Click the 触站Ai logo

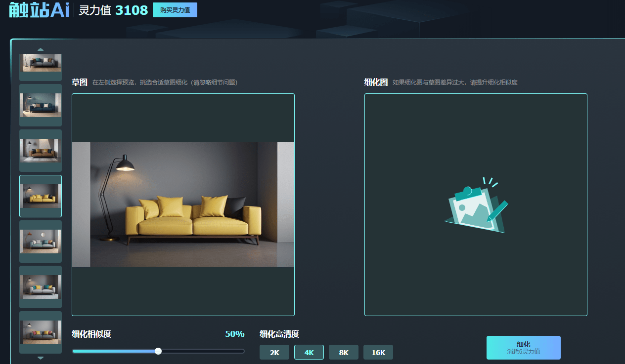(39, 10)
